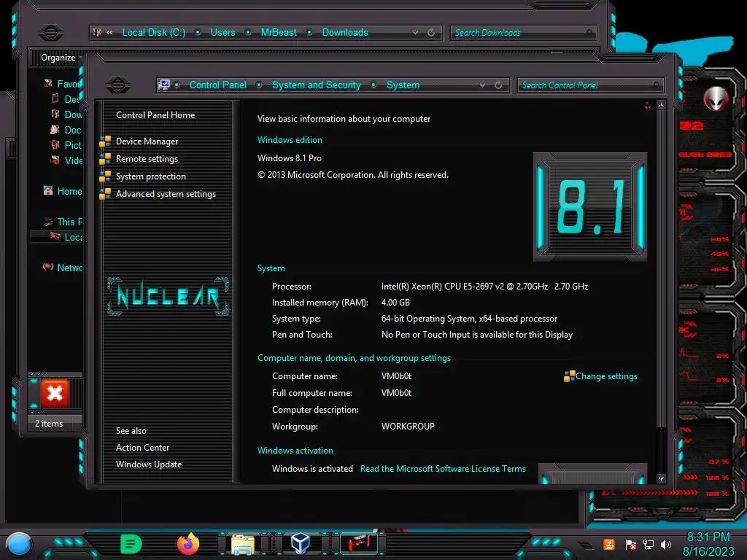This screenshot has width=747, height=560.
Task: Select Pictures in Explorer navigation pane
Action: (72, 145)
